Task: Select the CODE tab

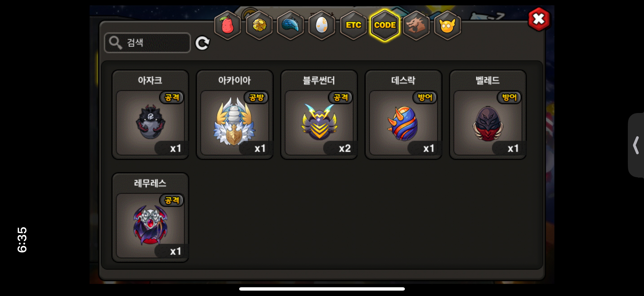Action: coord(385,25)
